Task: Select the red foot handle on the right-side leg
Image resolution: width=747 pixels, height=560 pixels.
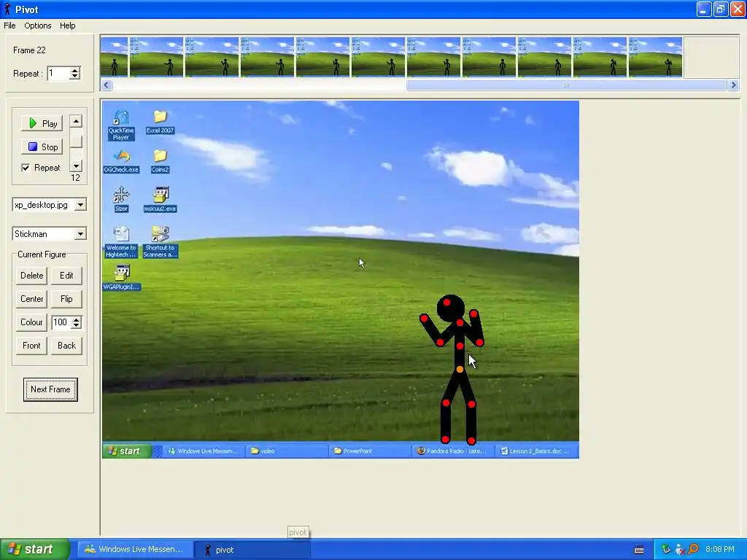Action: coord(472,440)
